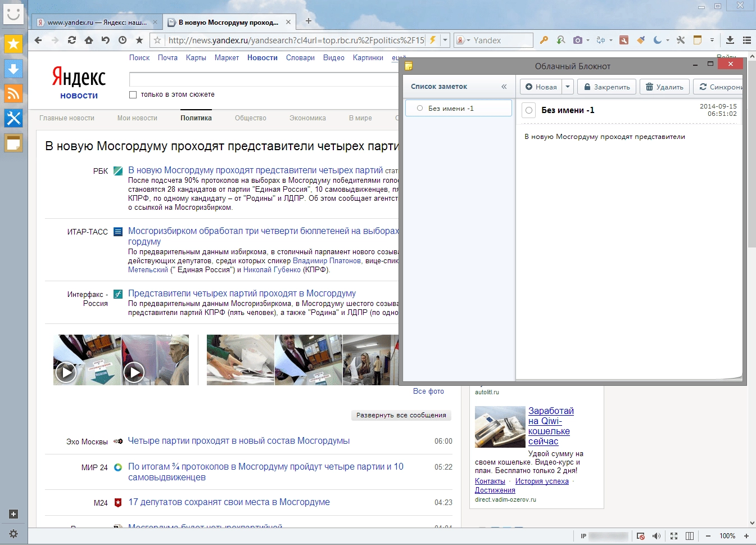Select radio for 'Без имени -1' in notes list
The width and height of the screenshot is (756, 545).
tap(420, 108)
